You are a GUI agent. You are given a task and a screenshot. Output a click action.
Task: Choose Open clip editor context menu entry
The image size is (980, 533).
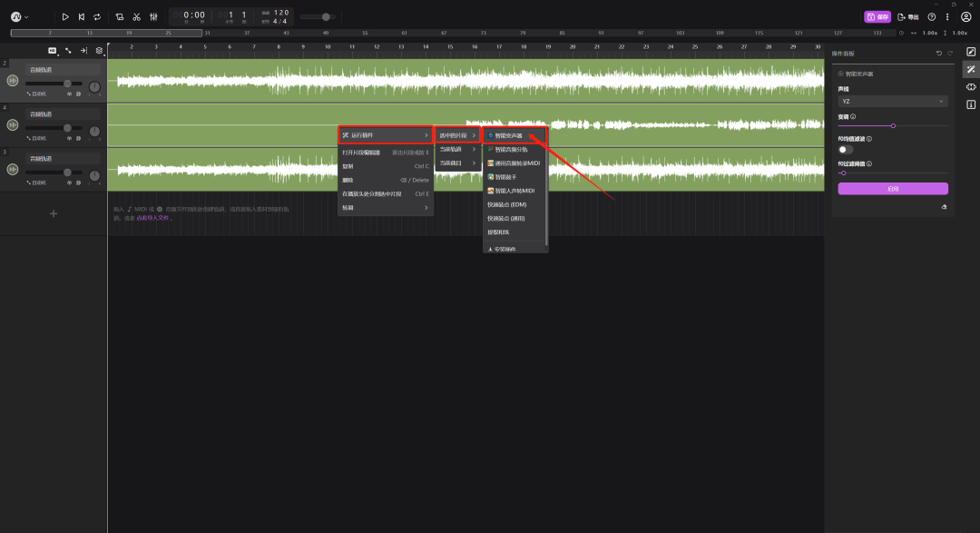[x=386, y=153]
